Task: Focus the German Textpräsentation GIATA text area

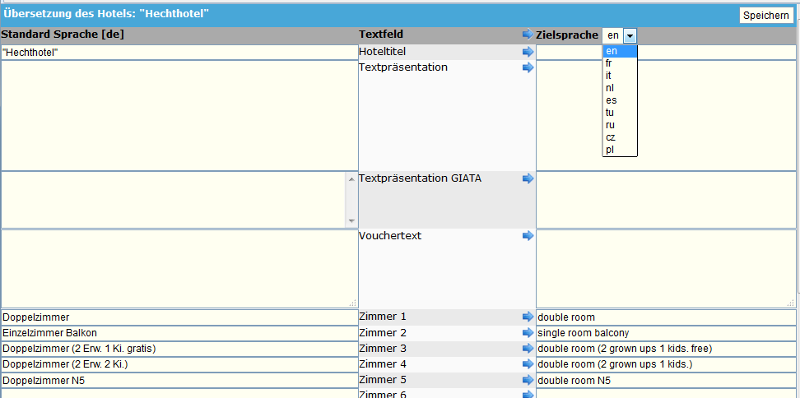Action: point(180,200)
